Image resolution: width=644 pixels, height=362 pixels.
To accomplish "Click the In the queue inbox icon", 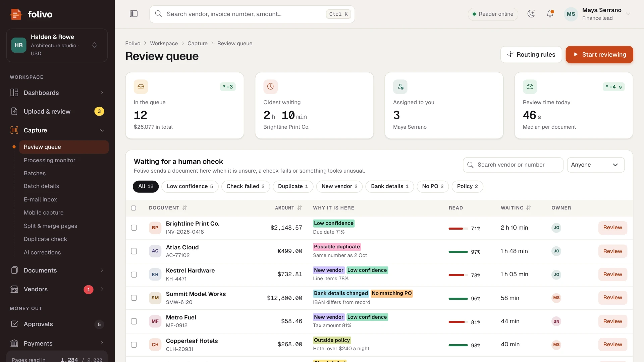I will pos(141,86).
